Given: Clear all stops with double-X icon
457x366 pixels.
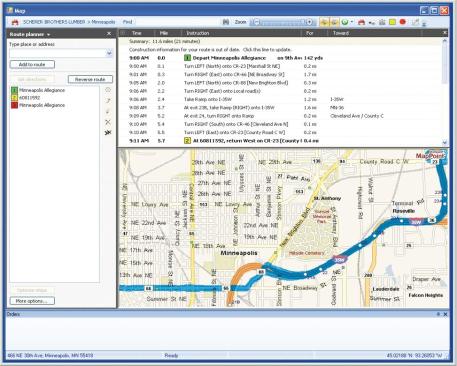Looking at the screenshot, I should pos(108,133).
